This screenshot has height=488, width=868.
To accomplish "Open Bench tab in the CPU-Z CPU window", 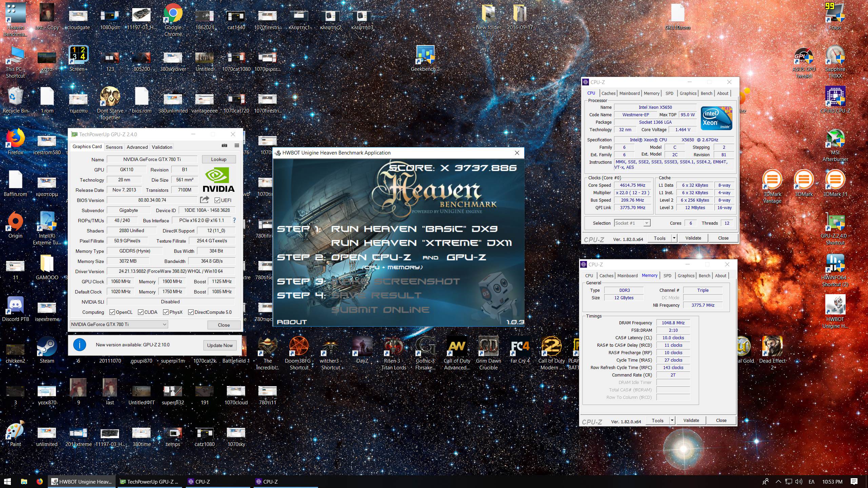I will click(706, 93).
